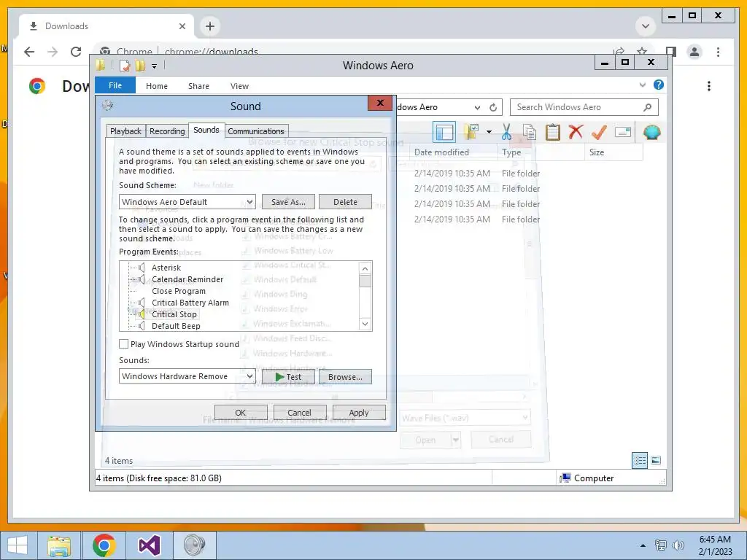Click Program Events scroll up arrow
This screenshot has width=747, height=560.
[365, 268]
